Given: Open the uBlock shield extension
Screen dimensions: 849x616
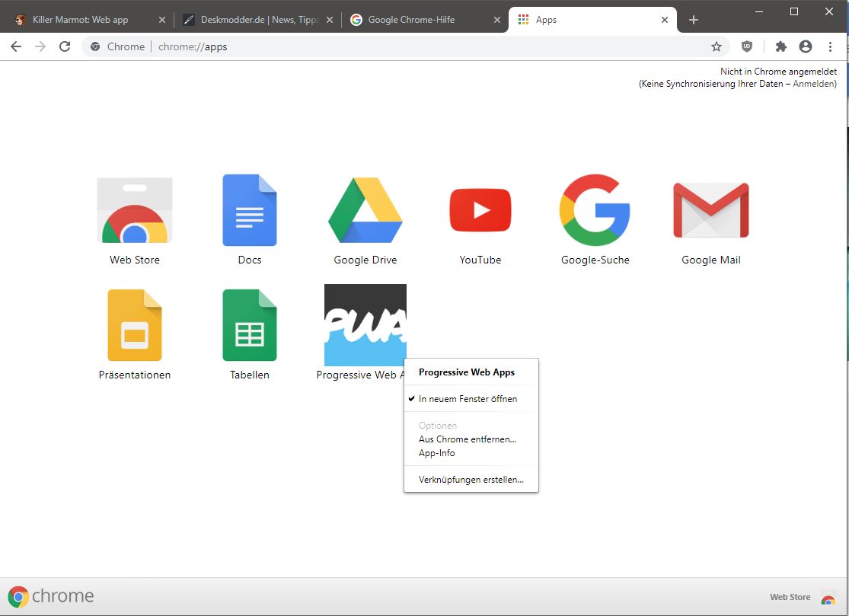Looking at the screenshot, I should pyautogui.click(x=747, y=46).
